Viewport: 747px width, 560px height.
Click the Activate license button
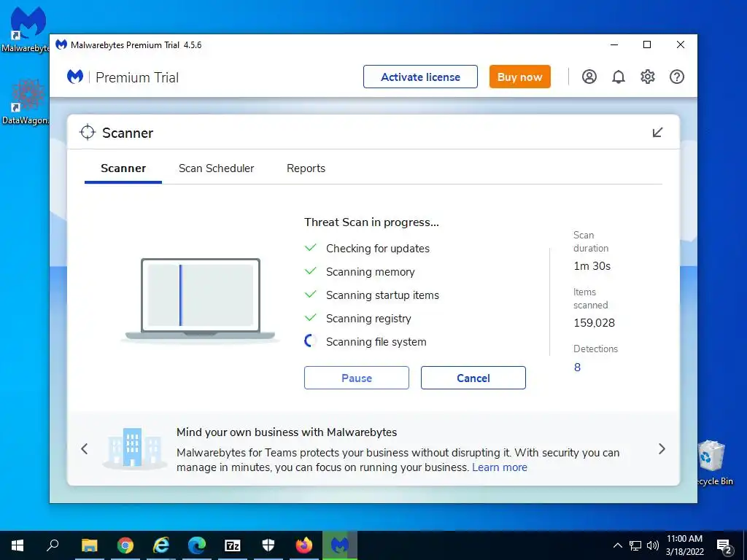tap(420, 77)
